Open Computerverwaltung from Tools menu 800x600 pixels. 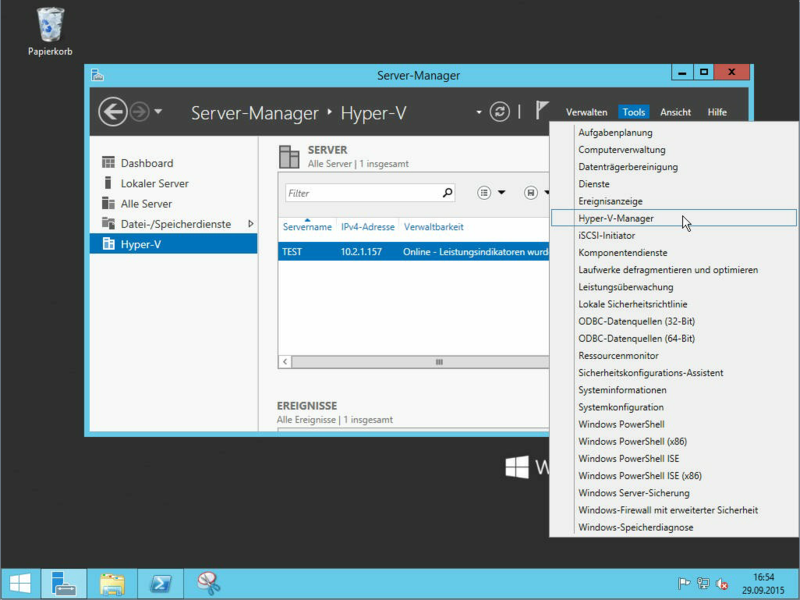pos(673,150)
